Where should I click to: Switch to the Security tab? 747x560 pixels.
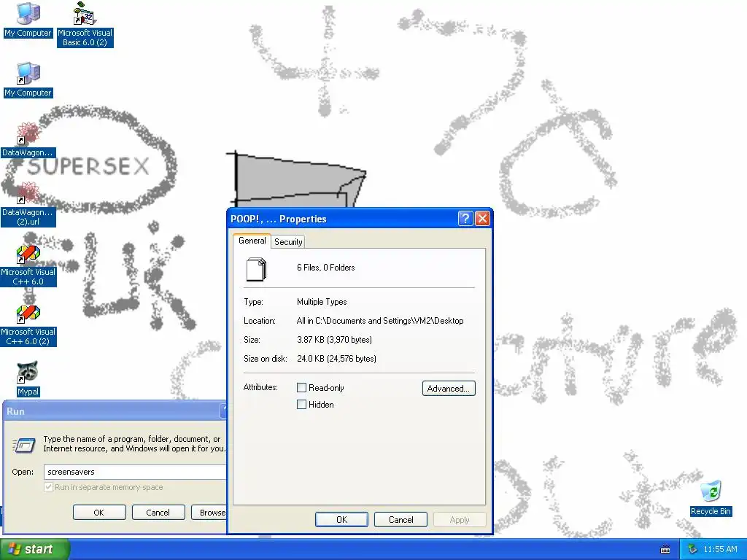288,242
